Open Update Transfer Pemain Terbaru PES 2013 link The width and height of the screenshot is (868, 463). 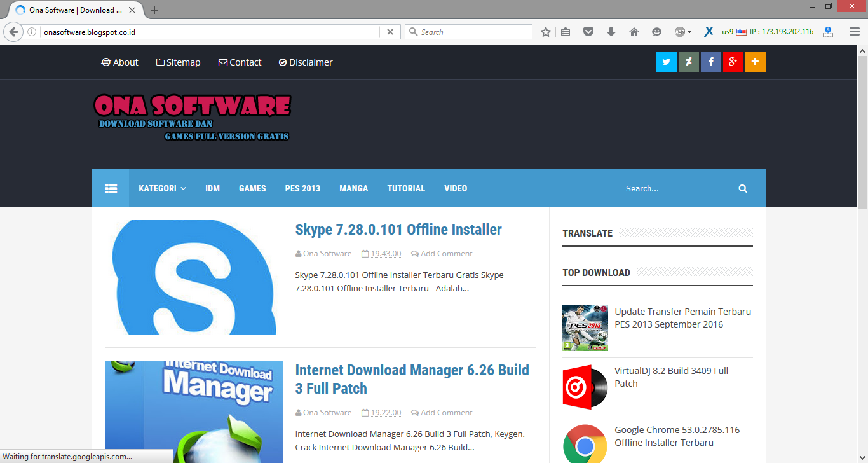[682, 318]
